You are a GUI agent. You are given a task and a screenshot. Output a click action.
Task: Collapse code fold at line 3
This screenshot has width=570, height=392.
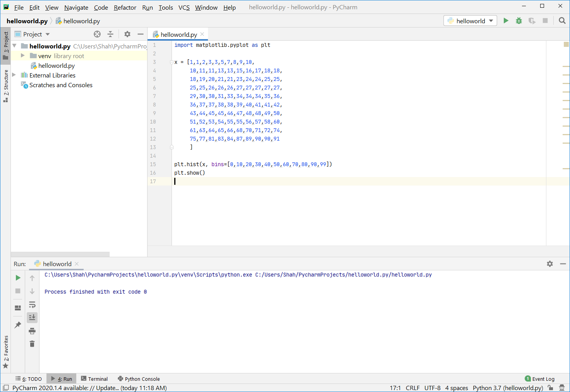[172, 62]
